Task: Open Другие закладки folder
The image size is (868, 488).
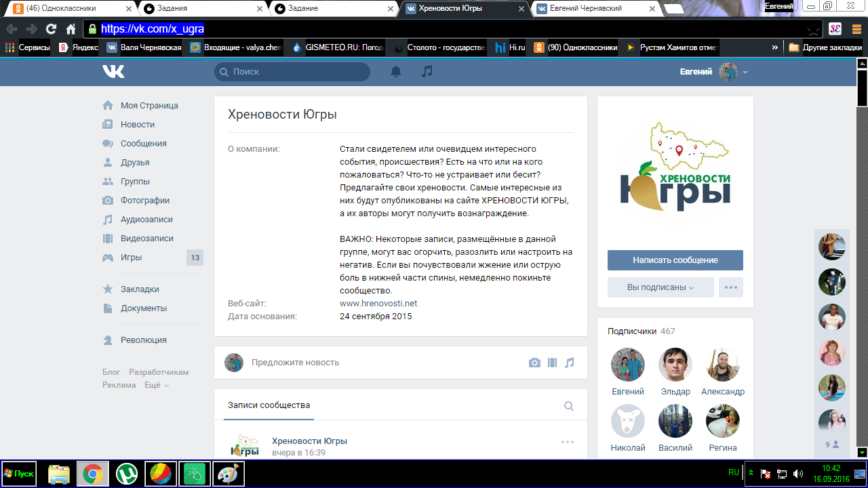Action: 825,47
